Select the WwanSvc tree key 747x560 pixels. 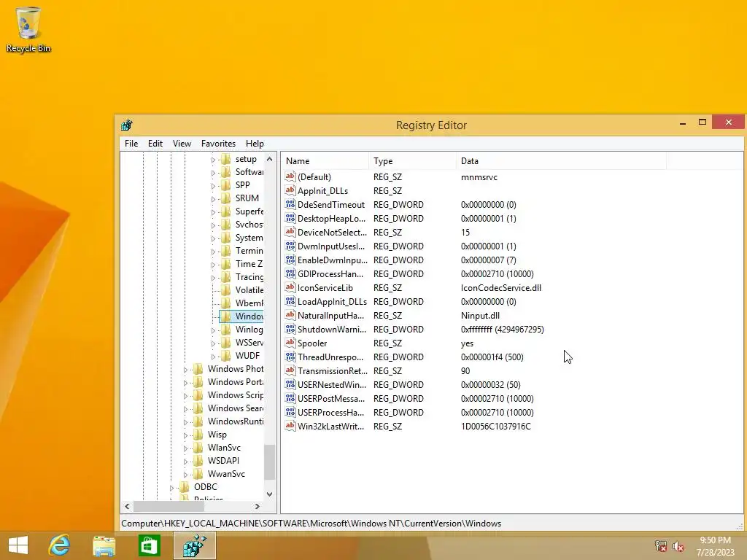point(226,474)
